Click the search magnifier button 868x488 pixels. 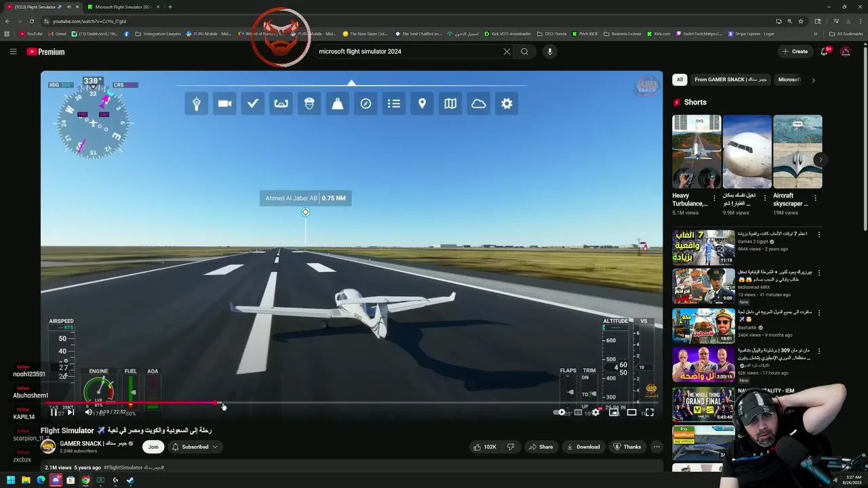click(x=524, y=52)
